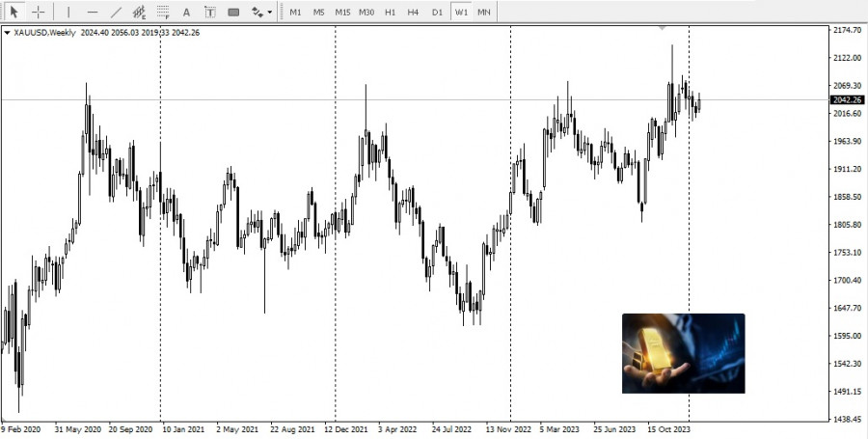Choose the vertical line drawing tool

68,12
